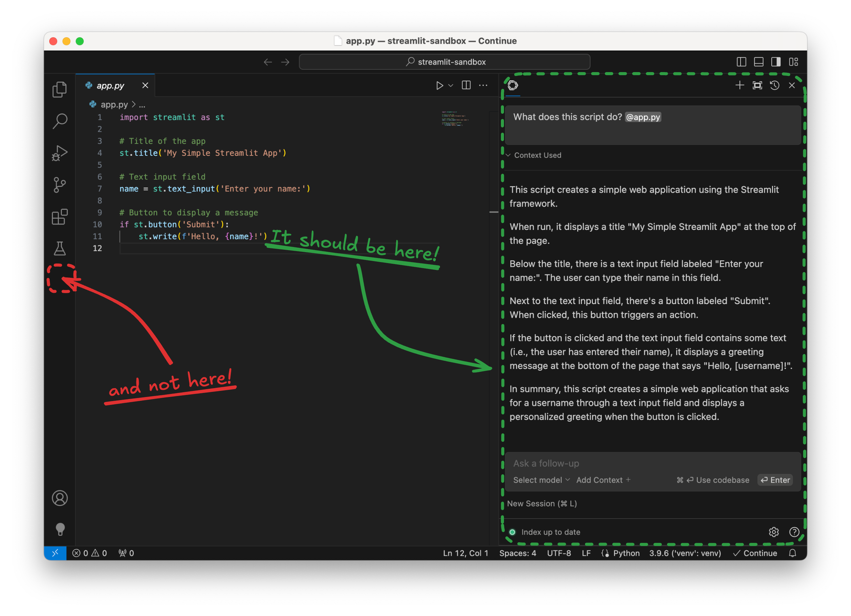Open the Explorer view in activity bar
851x616 pixels.
coord(59,90)
